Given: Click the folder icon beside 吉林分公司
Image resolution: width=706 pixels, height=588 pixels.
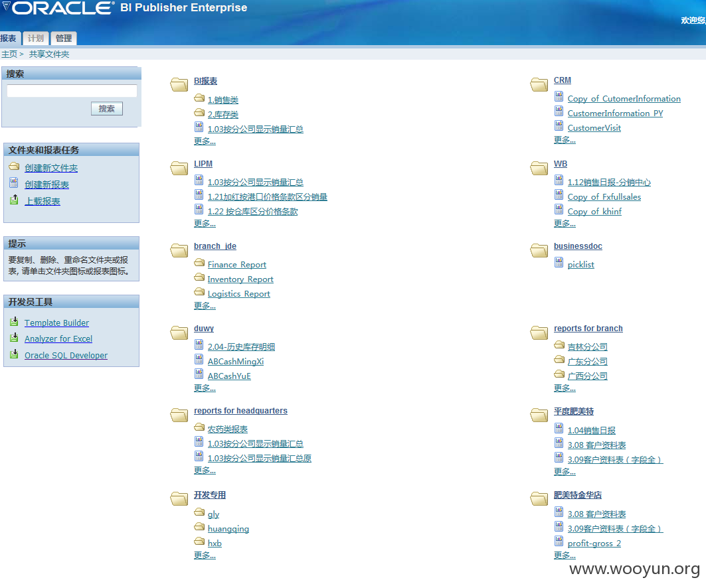Looking at the screenshot, I should (x=559, y=344).
